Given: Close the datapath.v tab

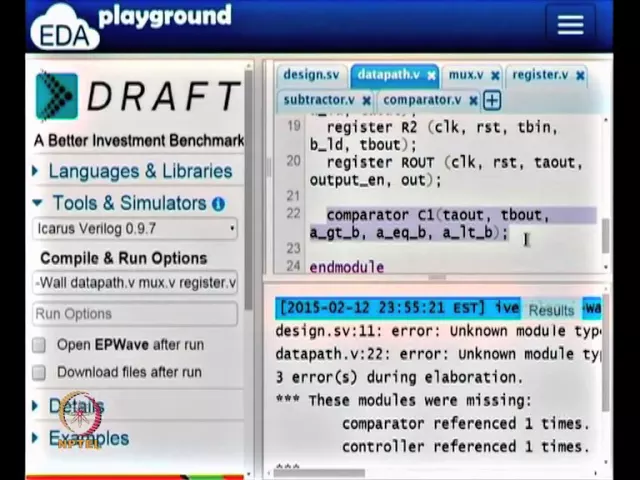Looking at the screenshot, I should tap(431, 76).
